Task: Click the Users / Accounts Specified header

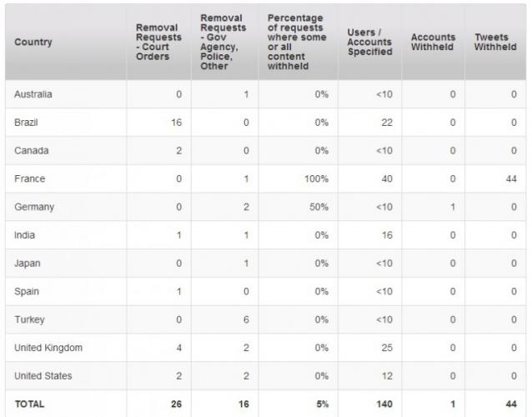Action: (x=370, y=42)
